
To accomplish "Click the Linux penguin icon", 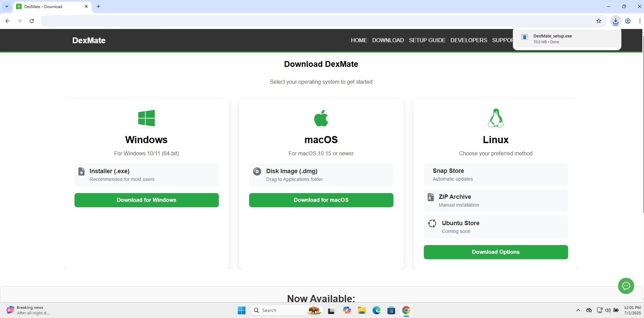I will pos(496,118).
